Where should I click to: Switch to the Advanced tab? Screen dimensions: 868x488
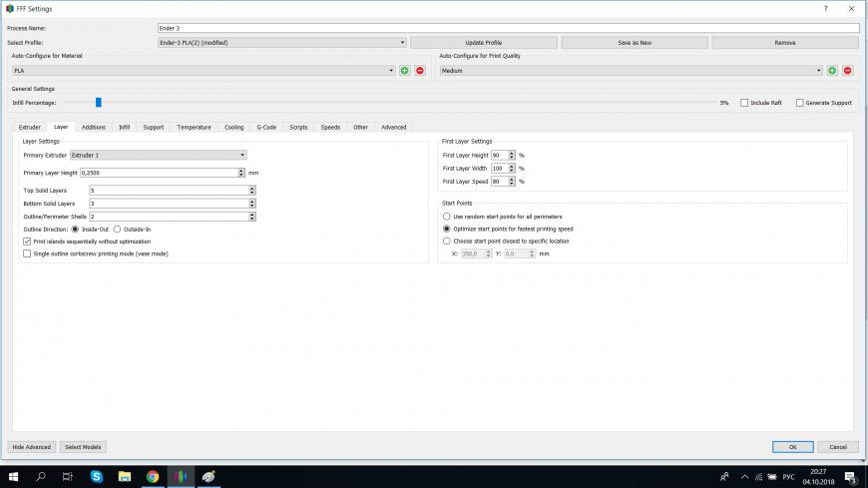click(394, 128)
